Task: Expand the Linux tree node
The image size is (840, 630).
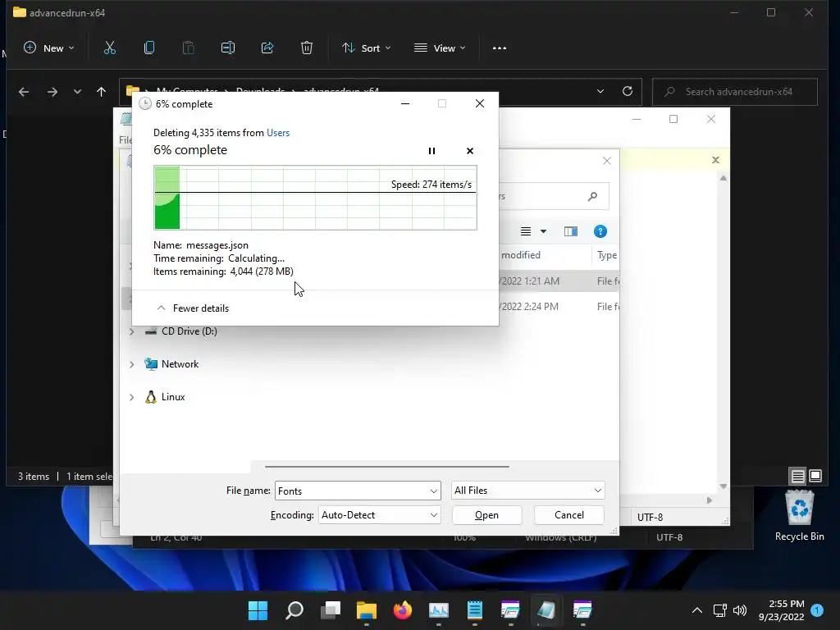Action: (132, 397)
